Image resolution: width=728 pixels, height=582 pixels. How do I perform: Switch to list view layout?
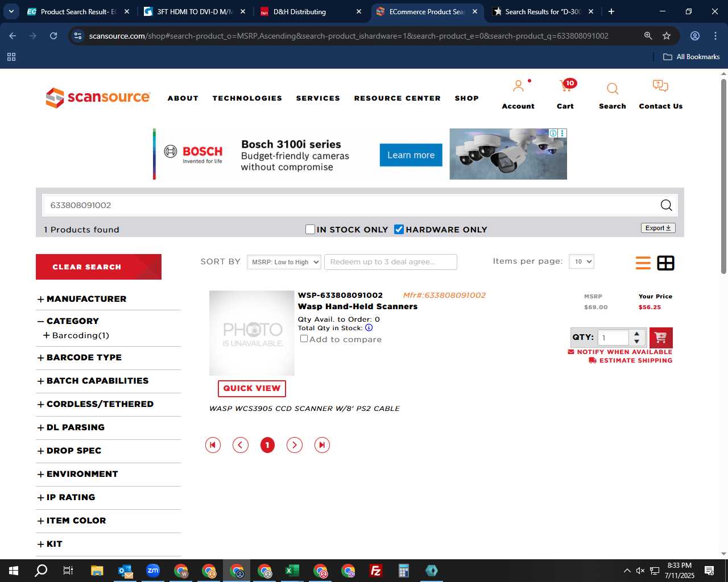point(643,263)
